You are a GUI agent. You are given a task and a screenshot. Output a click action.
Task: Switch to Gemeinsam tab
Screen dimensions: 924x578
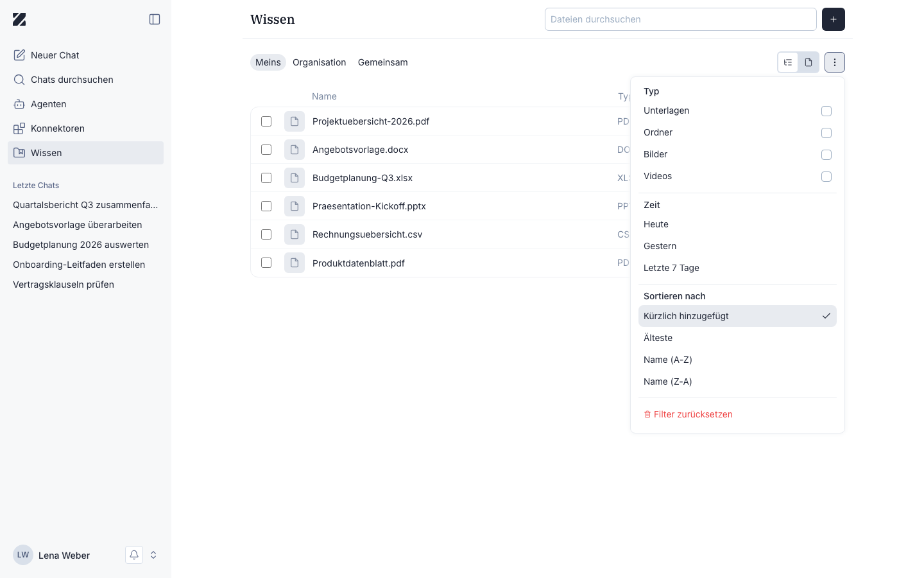tap(383, 62)
